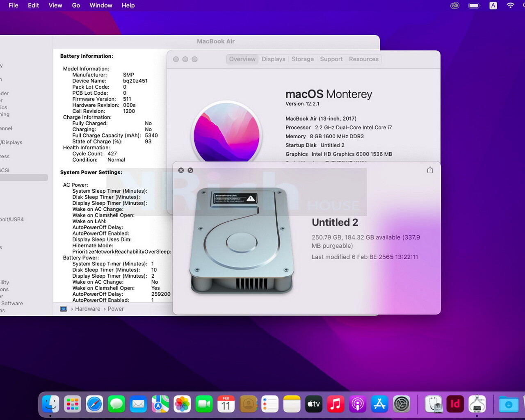
Task: Check the battery status menu bar icon
Action: [474, 6]
